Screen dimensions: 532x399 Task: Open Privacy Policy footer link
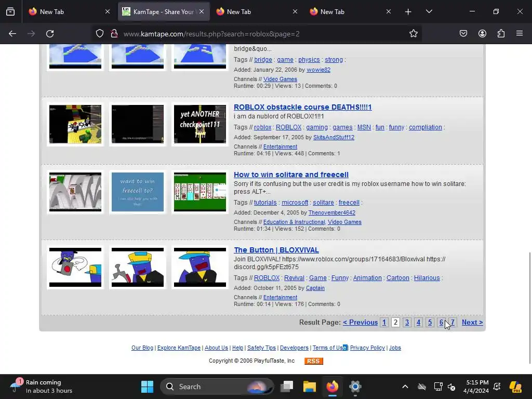pyautogui.click(x=367, y=348)
